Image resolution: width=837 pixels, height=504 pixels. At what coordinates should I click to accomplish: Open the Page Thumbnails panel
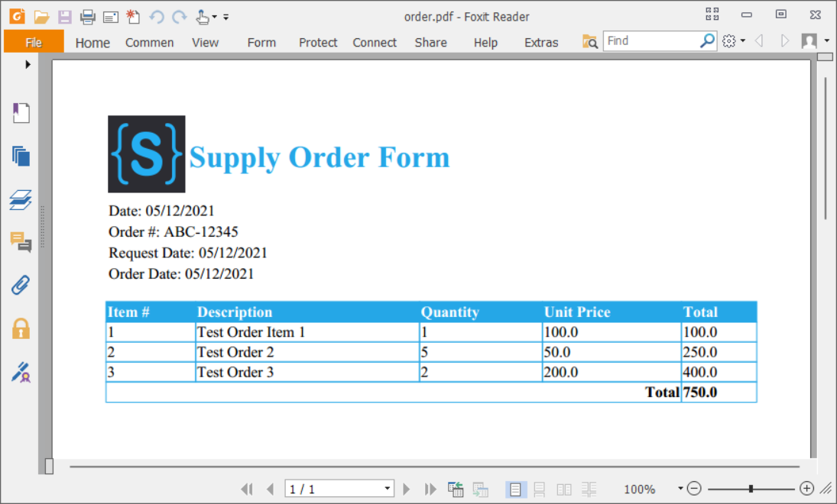point(21,155)
